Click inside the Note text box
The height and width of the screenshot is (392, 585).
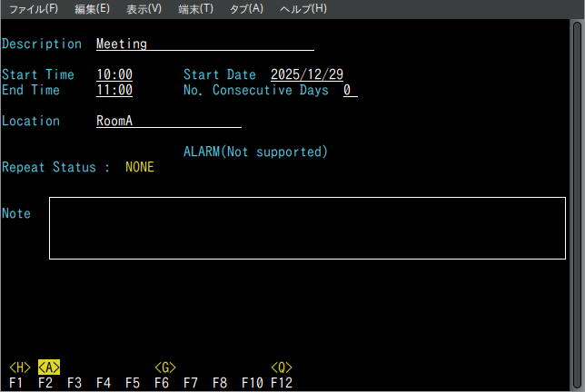[306, 228]
